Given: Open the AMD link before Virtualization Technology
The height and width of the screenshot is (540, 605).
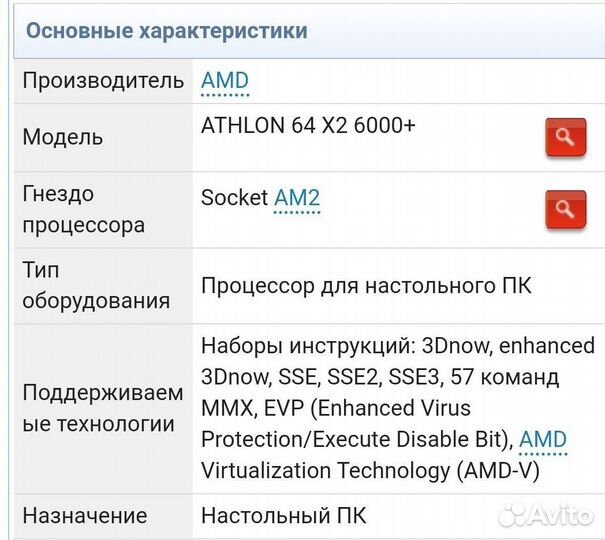Looking at the screenshot, I should (x=543, y=439).
